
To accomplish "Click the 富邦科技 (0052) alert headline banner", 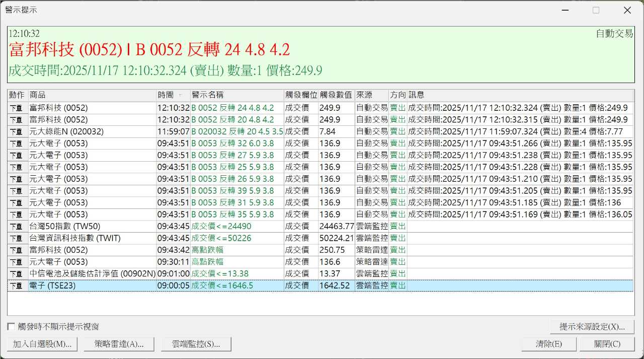I will coord(149,50).
